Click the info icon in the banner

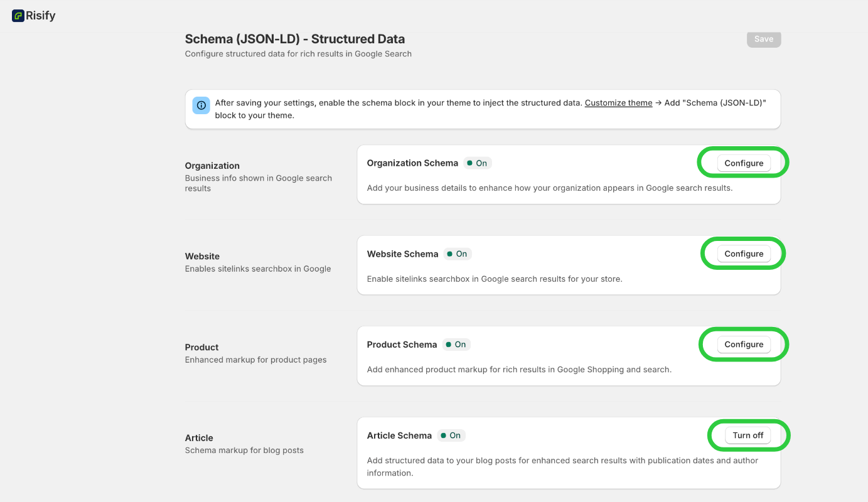click(x=201, y=105)
